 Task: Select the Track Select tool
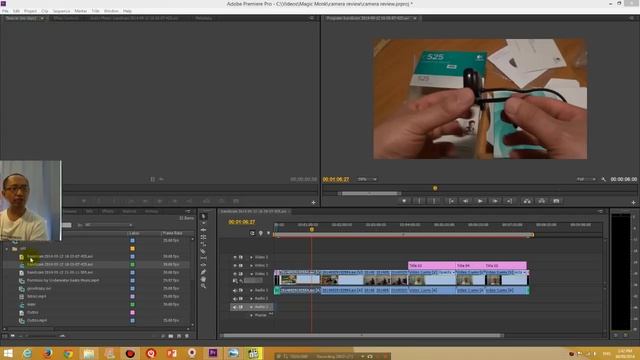tap(203, 223)
